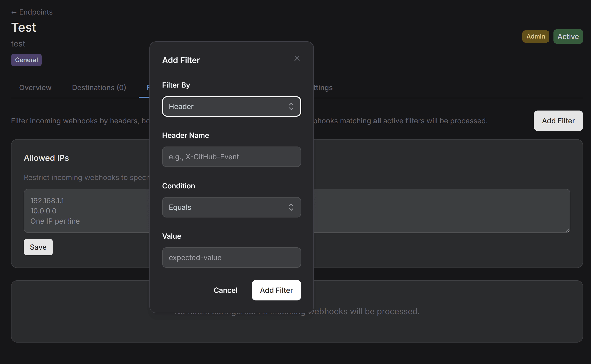591x364 pixels.
Task: Click the page-level Add Filter button
Action: [x=558, y=120]
